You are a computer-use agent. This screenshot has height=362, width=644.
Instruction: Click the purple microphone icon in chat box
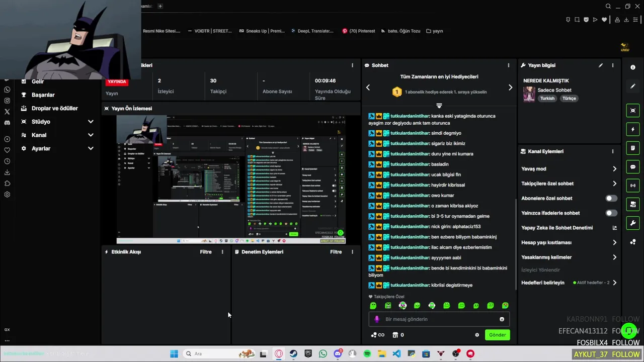(377, 319)
